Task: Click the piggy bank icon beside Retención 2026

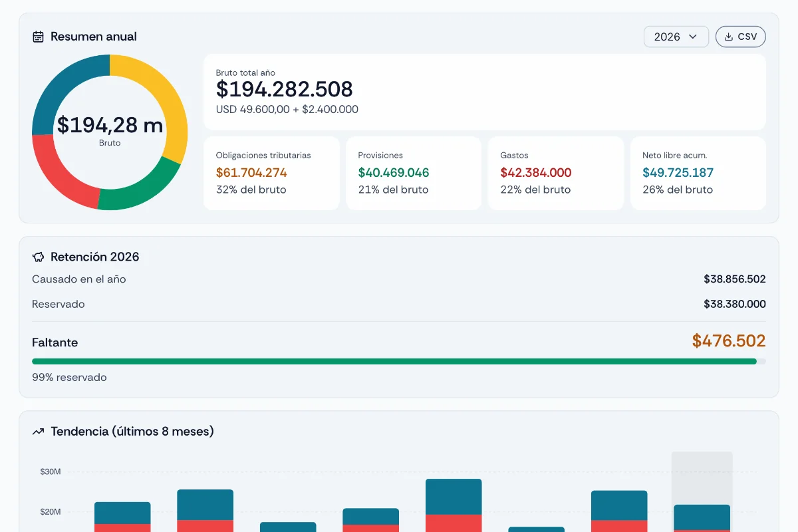Action: pyautogui.click(x=39, y=257)
